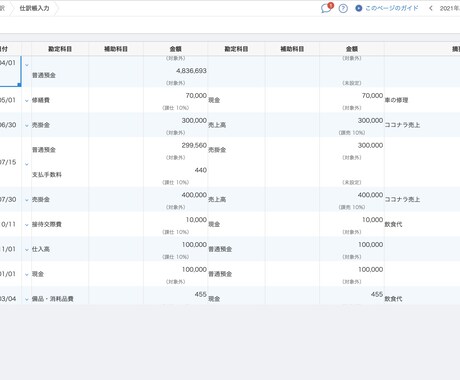Select the 支払手数料 account cell
Viewport: 460px width, 380px height.
click(x=47, y=175)
